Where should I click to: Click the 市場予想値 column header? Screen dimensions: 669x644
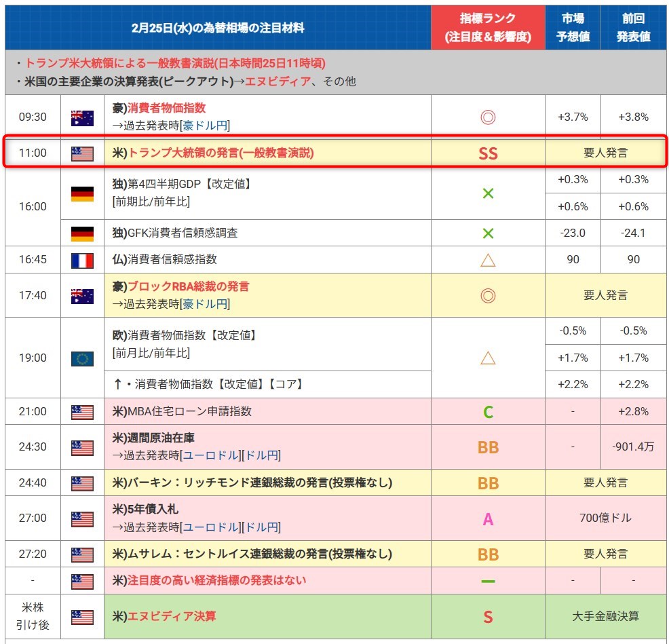tap(573, 28)
